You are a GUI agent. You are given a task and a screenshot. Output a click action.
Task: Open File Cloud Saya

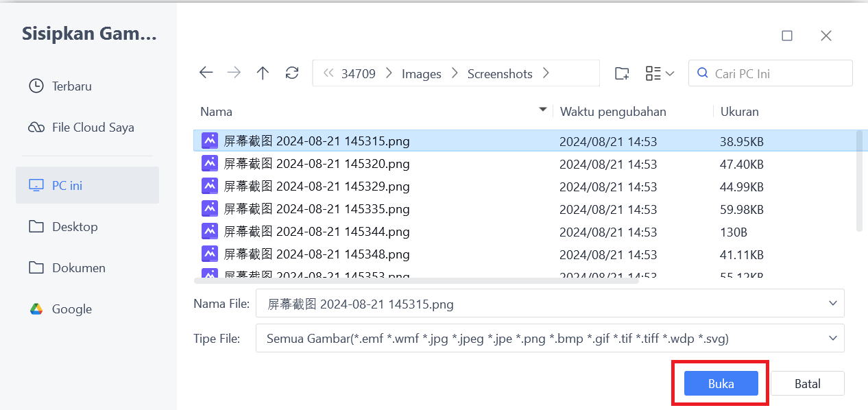(x=87, y=128)
